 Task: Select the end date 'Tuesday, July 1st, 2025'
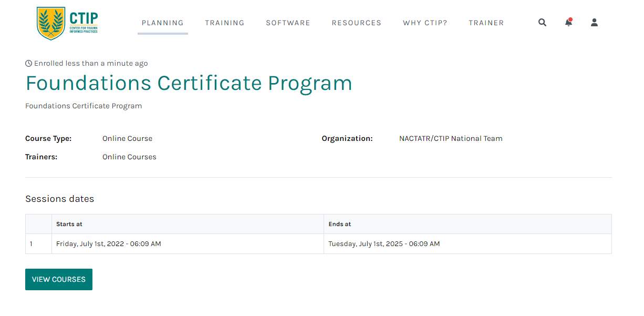[367, 244]
